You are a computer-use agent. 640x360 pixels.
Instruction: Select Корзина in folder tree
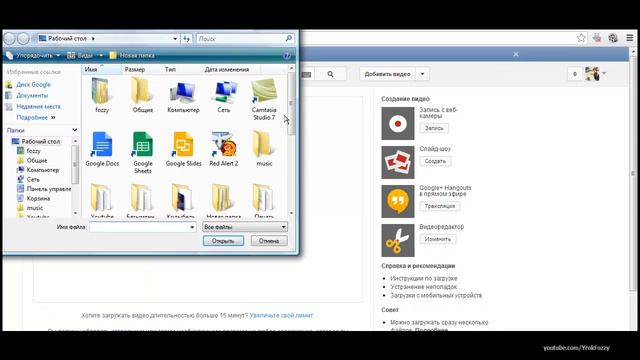tap(38, 198)
